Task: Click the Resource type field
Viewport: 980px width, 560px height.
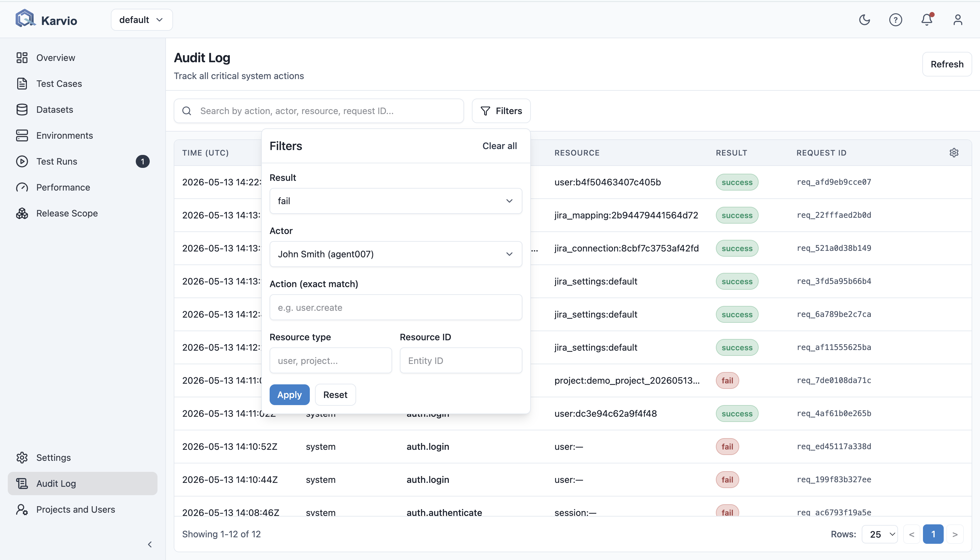Action: [x=331, y=360]
